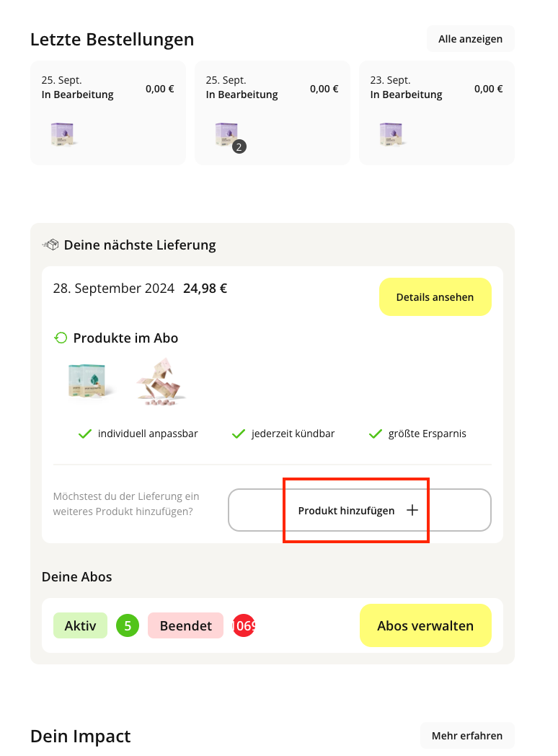Open the first 25. Sept. order card
The height and width of the screenshot is (756, 558).
coord(108,113)
